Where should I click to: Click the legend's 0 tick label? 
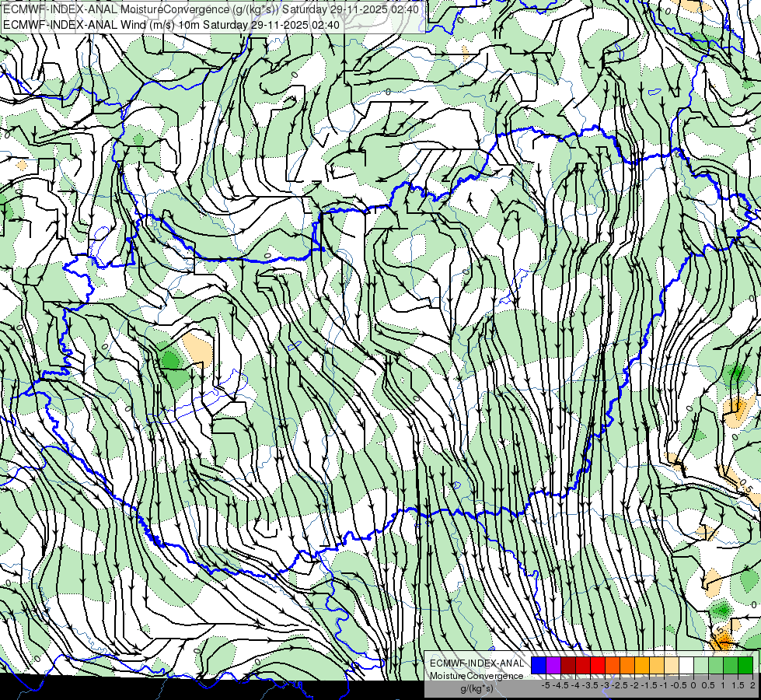coord(693,685)
